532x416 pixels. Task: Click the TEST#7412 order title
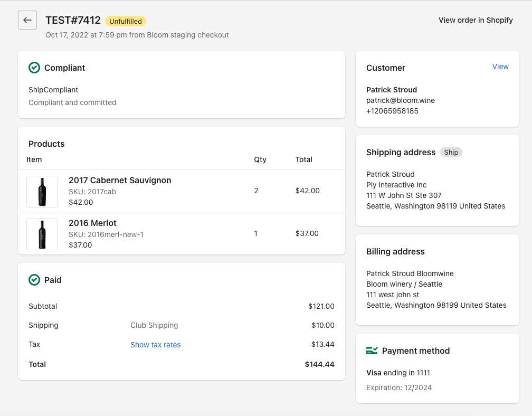73,20
